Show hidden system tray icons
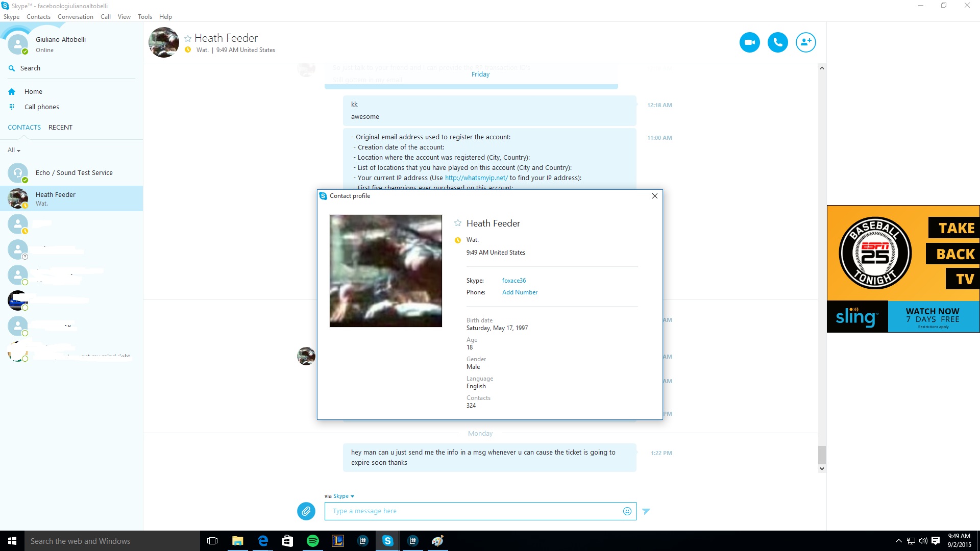 pos(898,541)
